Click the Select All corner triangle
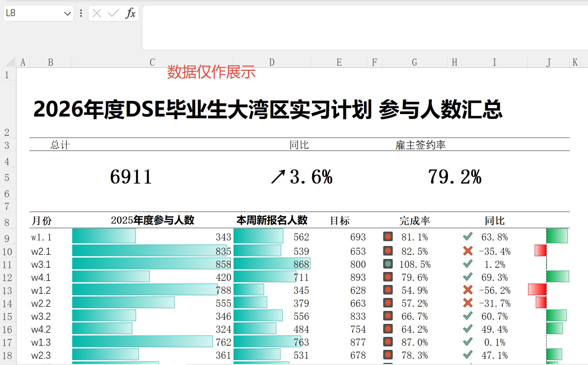 (11, 62)
